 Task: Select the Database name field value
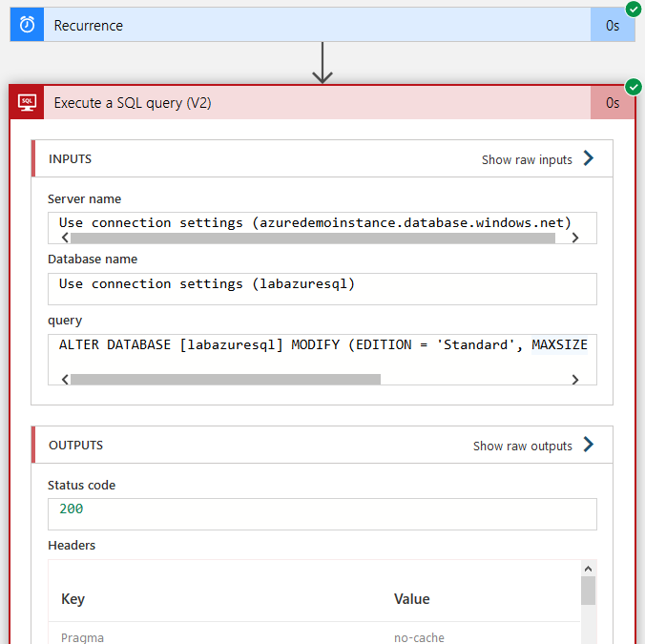[207, 284]
